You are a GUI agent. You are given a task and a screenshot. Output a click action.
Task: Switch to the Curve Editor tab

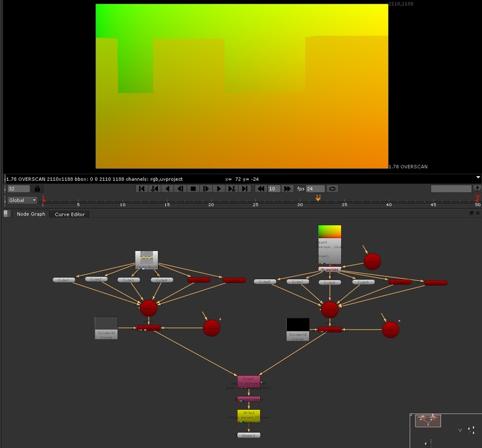[70, 214]
